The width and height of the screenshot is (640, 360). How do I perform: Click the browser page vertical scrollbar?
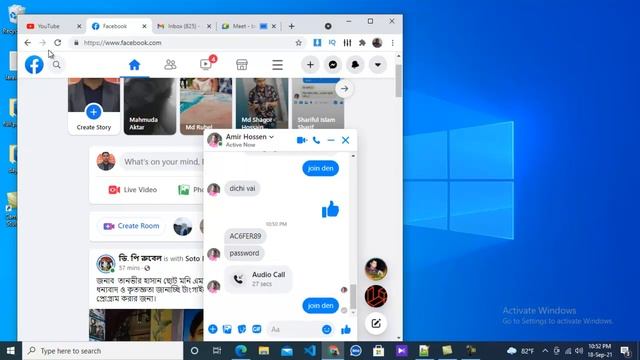(398, 80)
